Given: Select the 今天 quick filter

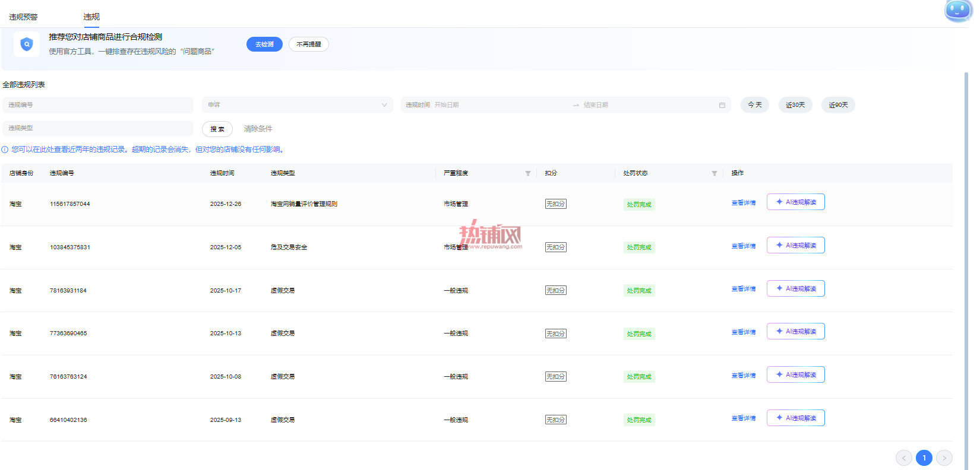Looking at the screenshot, I should [755, 105].
